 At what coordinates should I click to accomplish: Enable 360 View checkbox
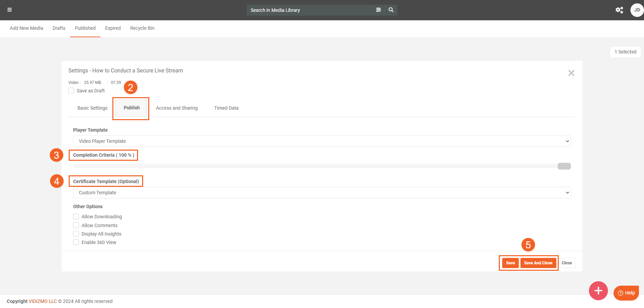[76, 242]
